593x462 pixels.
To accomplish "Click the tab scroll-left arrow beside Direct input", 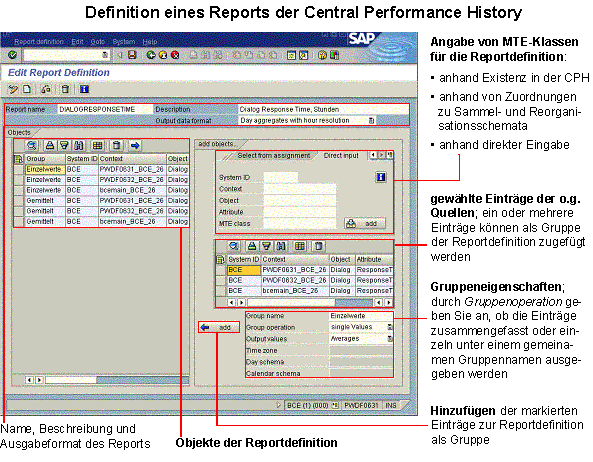I will click(x=373, y=155).
